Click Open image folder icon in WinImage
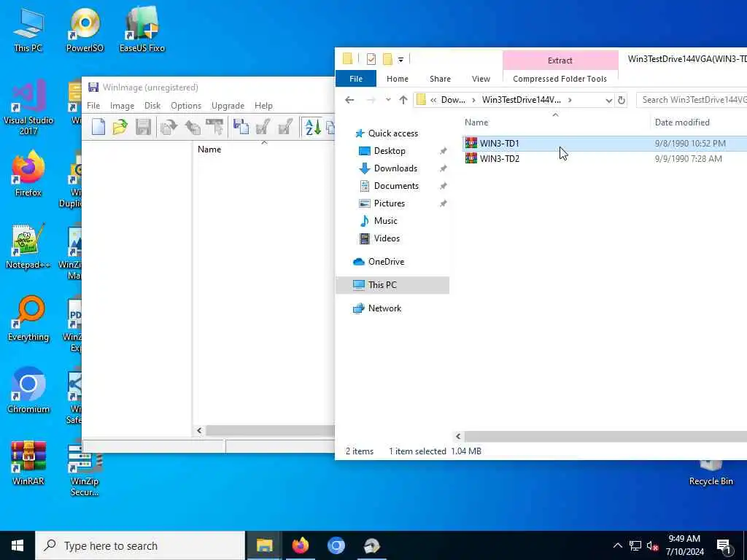 (120, 127)
